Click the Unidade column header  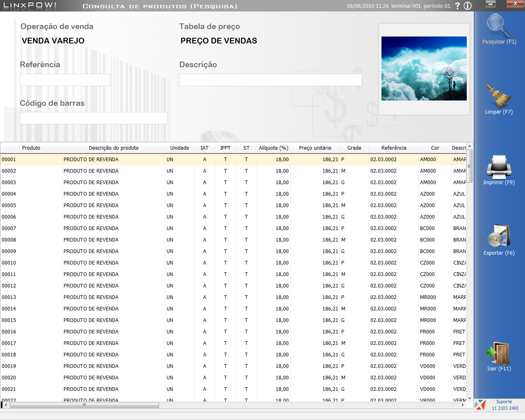[x=180, y=148]
